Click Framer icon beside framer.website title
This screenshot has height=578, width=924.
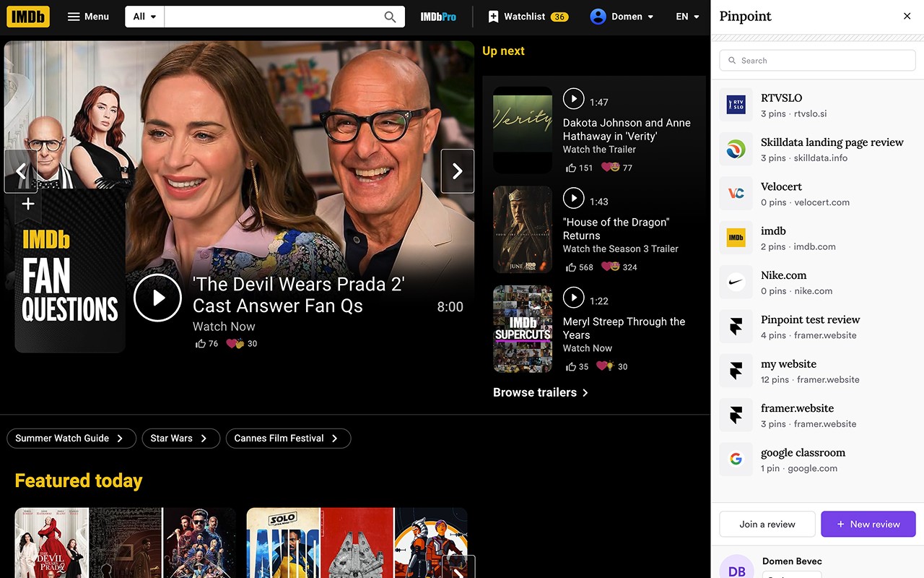click(736, 415)
